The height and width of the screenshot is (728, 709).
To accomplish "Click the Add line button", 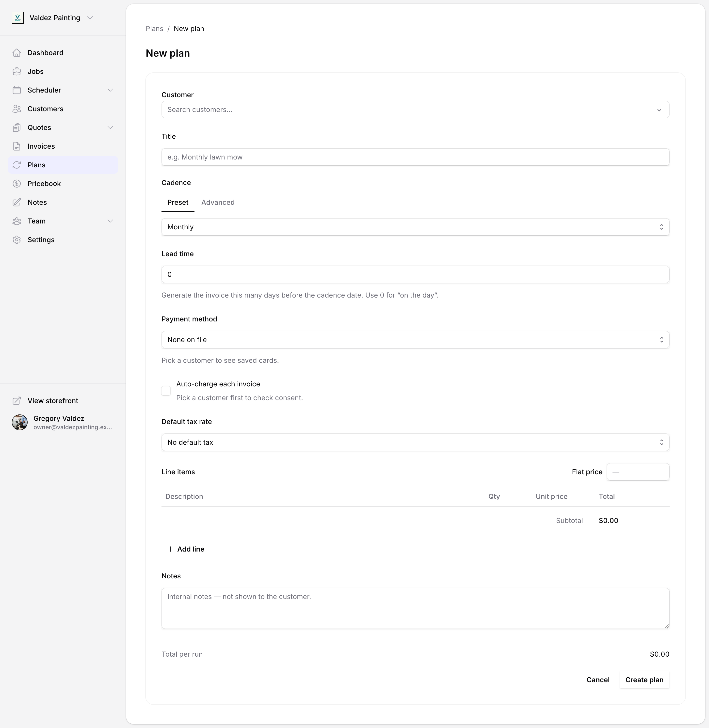I will (186, 549).
